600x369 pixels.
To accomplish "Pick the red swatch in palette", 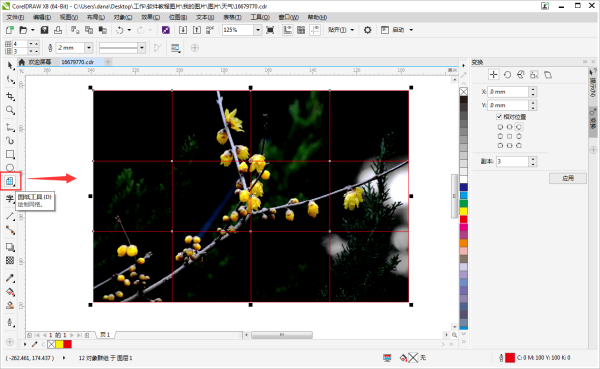I will click(463, 219).
